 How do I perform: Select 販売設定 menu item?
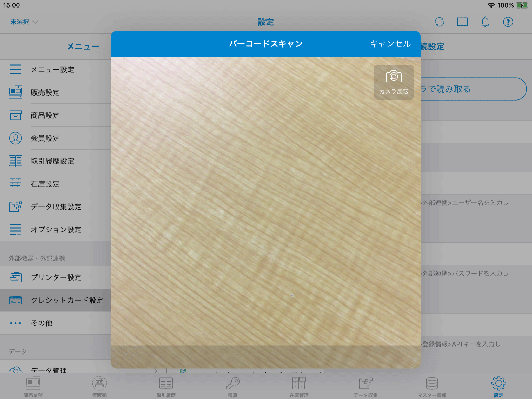tap(45, 92)
